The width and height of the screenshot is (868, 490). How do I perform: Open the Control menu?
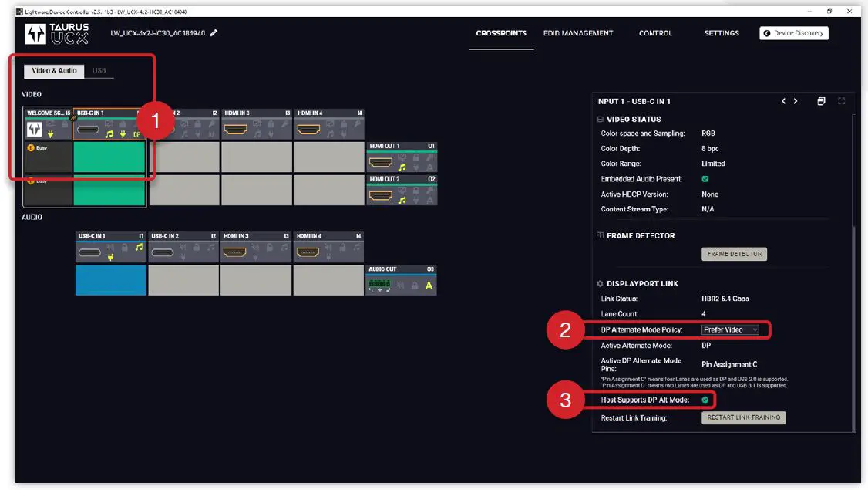(x=655, y=33)
